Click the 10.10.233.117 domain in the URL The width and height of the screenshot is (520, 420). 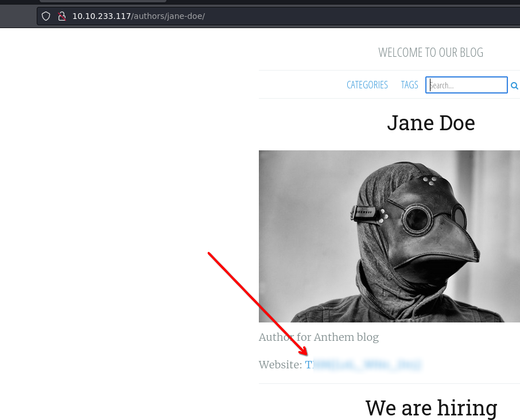click(x=101, y=16)
